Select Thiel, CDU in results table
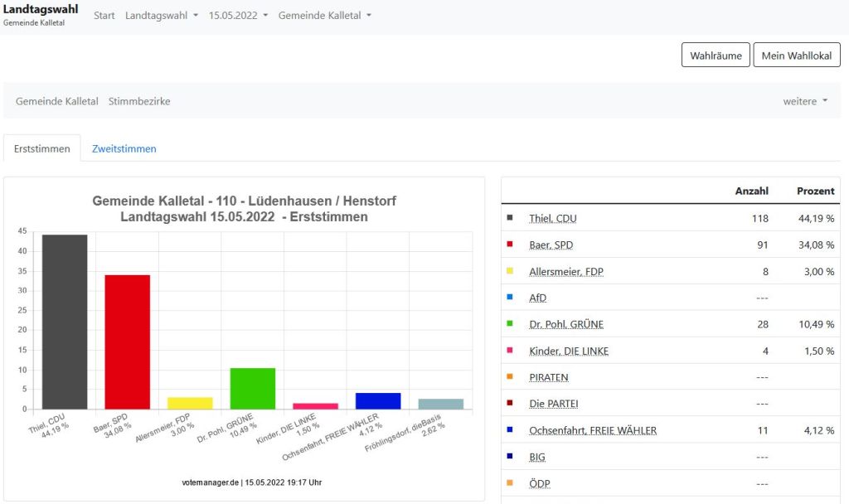The height and width of the screenshot is (504, 849). tap(553, 218)
